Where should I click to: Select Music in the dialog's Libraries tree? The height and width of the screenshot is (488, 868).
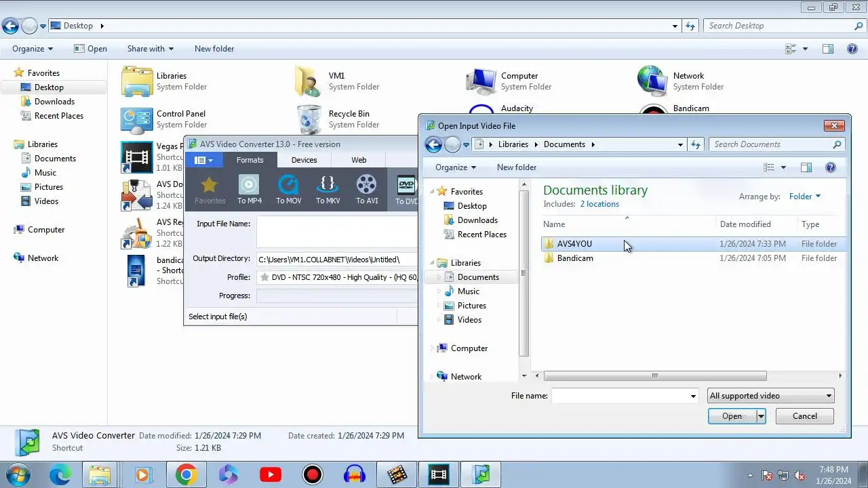[468, 291]
